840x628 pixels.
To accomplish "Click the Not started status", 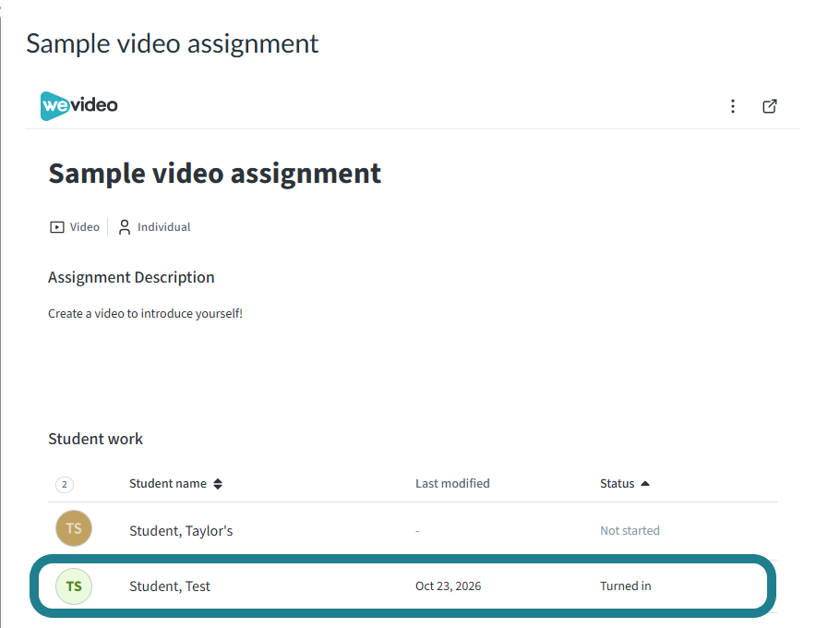I will click(630, 530).
